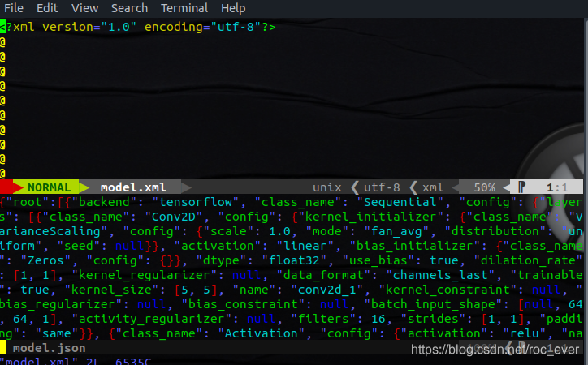
Task: Click the "batch_input_shape" key
Action: point(433,304)
